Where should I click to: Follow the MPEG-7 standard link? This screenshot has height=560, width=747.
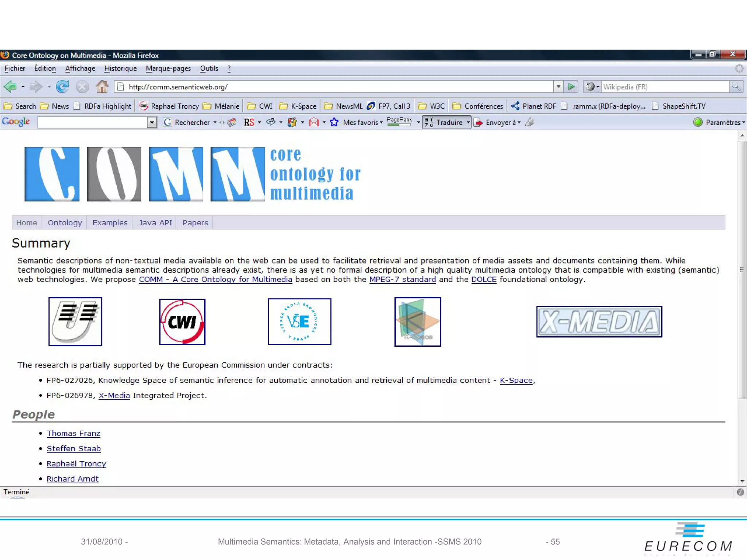tap(402, 279)
